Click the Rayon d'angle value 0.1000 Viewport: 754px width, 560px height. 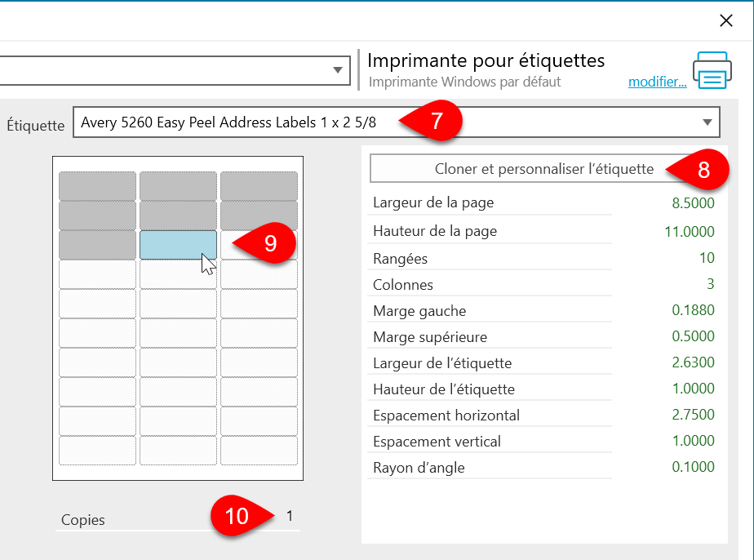click(x=693, y=466)
